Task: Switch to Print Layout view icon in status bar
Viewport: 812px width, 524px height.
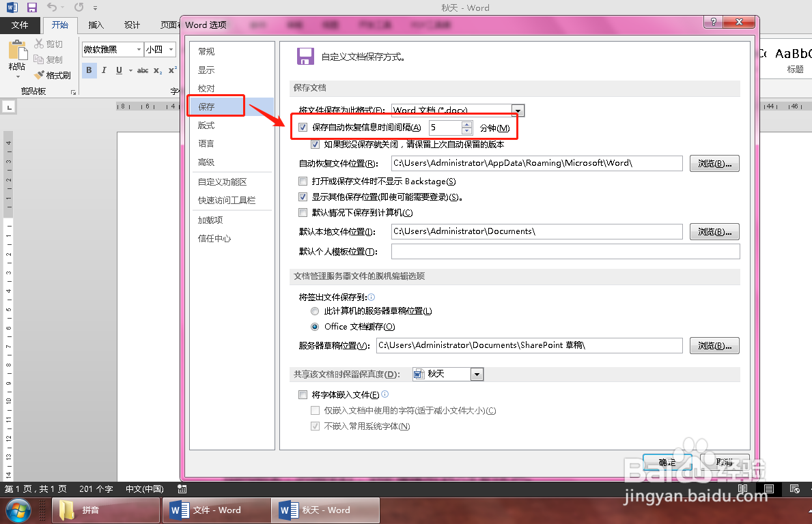Action: (x=768, y=489)
